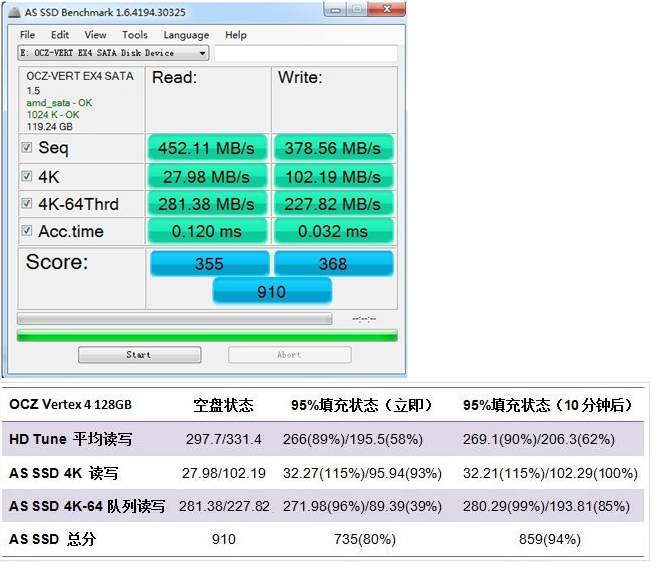Screen dimensions: 664x585
Task: Minimize the AS SSD Benchmark window
Action: coord(335,9)
